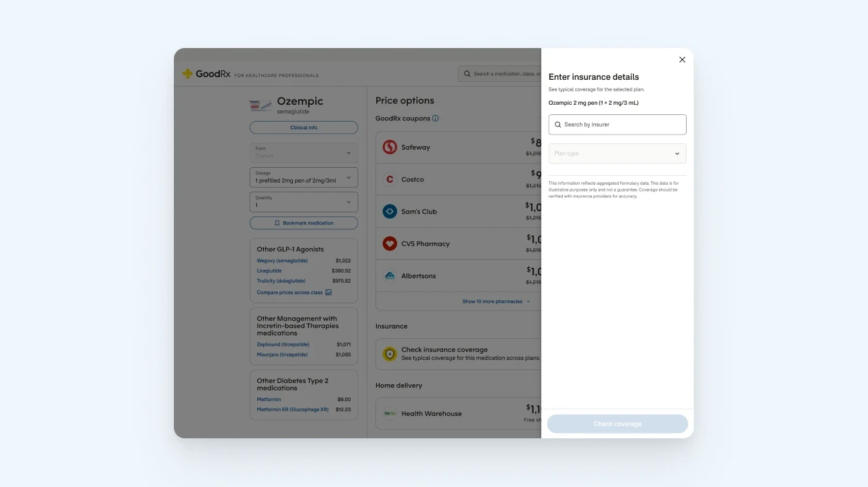
Task: Click the insurance shield icon
Action: pyautogui.click(x=390, y=354)
